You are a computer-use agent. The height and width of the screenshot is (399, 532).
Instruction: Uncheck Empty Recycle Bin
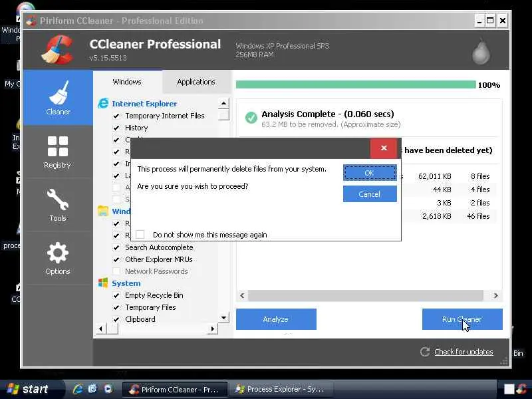(116, 295)
